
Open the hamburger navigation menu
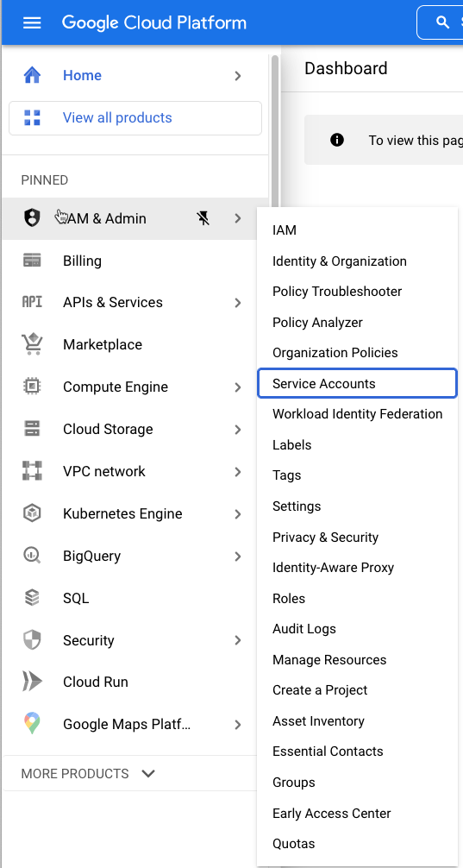tap(32, 22)
